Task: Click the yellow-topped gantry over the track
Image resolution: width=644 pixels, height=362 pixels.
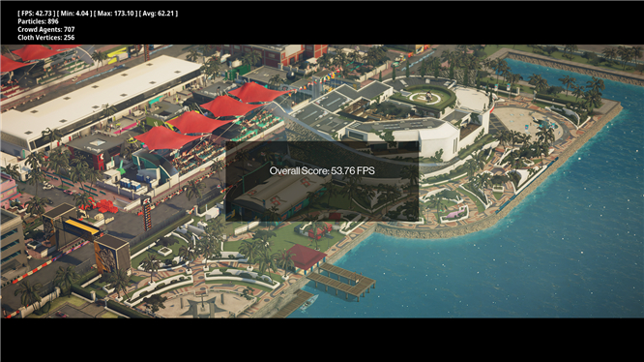Action: tap(82, 226)
